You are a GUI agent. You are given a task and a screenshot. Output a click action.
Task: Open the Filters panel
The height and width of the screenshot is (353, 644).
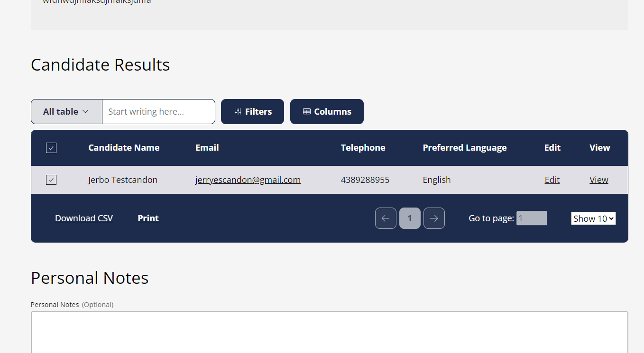252,111
